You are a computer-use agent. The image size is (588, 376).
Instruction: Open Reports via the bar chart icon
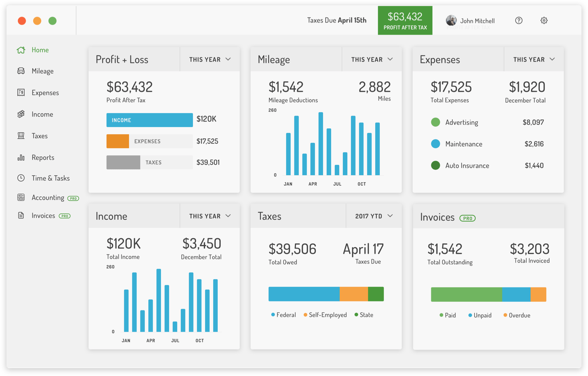point(21,157)
